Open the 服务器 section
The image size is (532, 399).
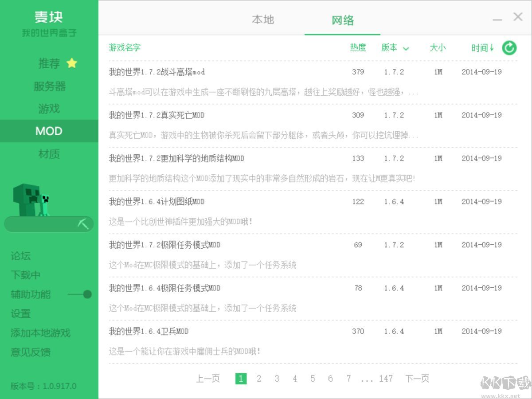point(49,86)
